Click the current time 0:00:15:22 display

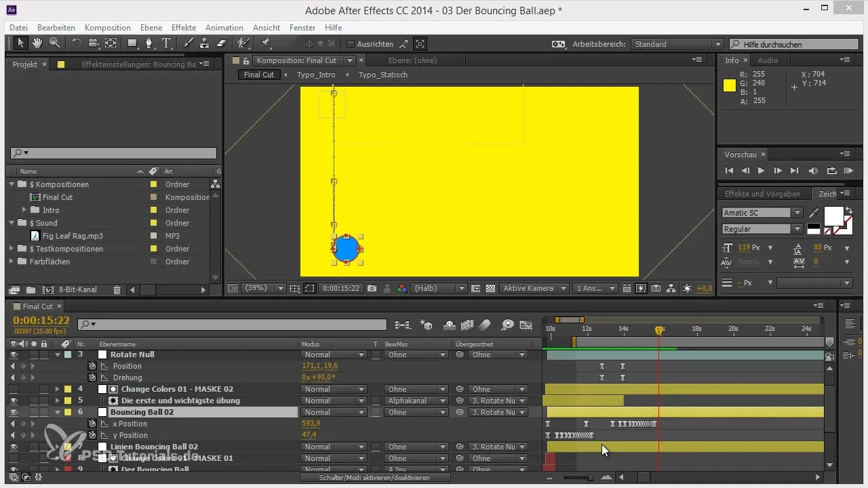coord(41,321)
